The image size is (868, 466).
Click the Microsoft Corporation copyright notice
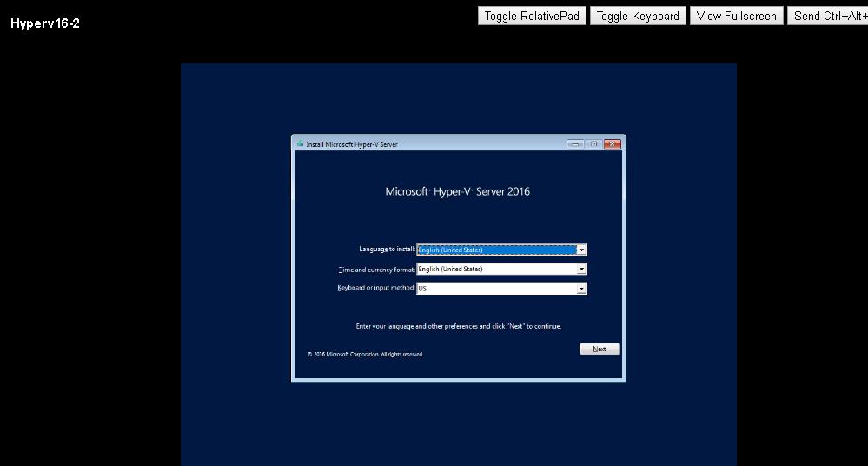[x=365, y=354]
